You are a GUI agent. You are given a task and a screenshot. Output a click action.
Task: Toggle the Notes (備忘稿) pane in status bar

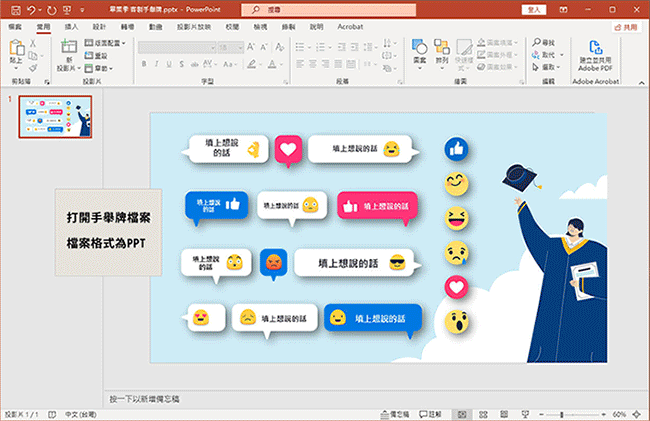396,414
